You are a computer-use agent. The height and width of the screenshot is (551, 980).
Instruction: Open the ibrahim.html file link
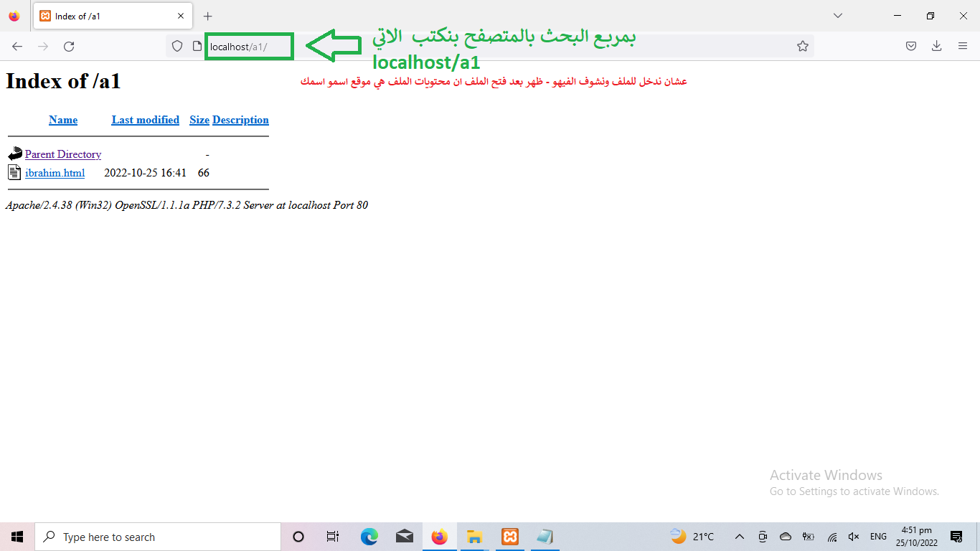click(55, 173)
